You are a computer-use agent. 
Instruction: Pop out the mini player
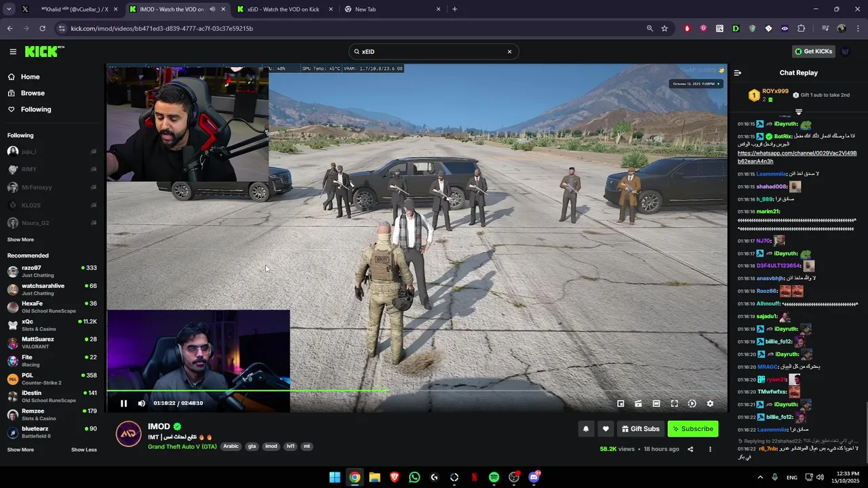(x=620, y=403)
